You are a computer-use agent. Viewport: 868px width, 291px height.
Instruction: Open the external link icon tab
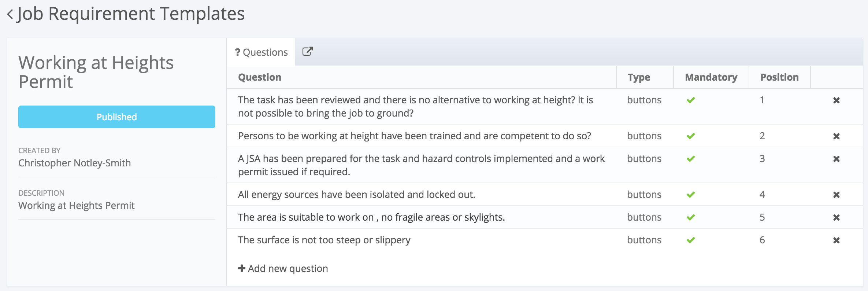point(308,52)
